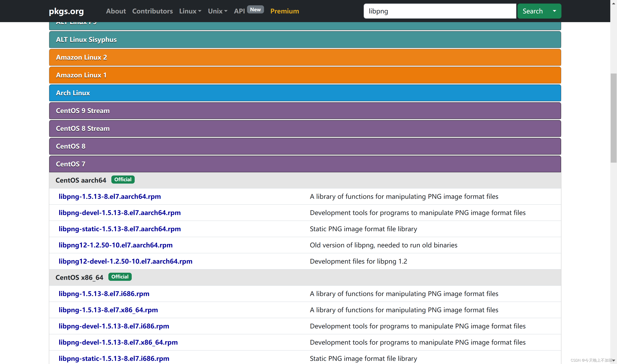Click aarch64 'Static PNG image format file library' text
Image resolution: width=617 pixels, height=364 pixels.
click(x=363, y=229)
